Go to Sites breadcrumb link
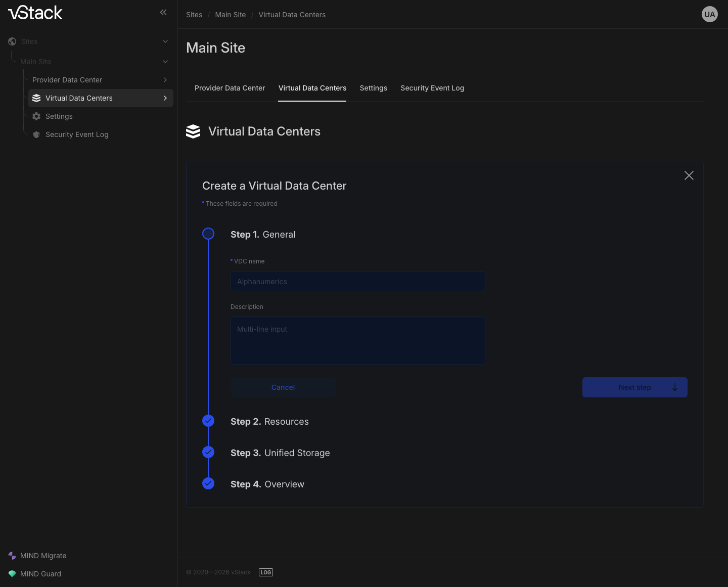The height and width of the screenshot is (587, 728). [194, 15]
